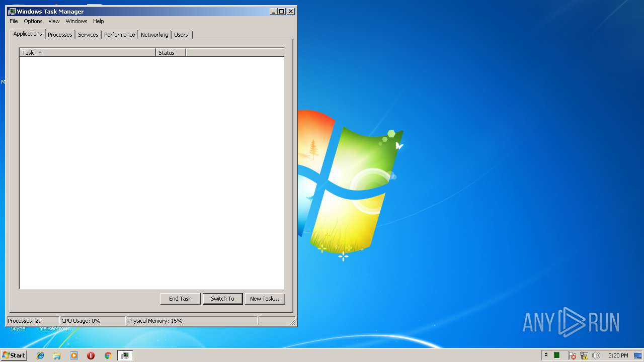This screenshot has height=362, width=644.
Task: Select the Applications tab
Action: coord(28,34)
